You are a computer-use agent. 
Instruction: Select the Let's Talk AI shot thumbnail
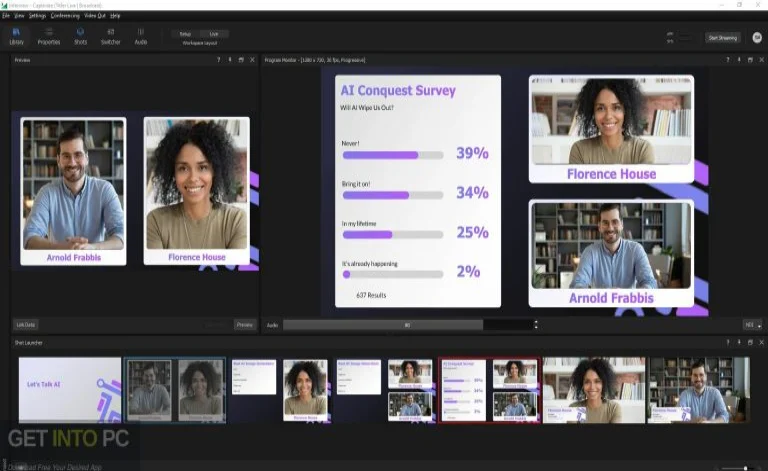[x=69, y=390]
